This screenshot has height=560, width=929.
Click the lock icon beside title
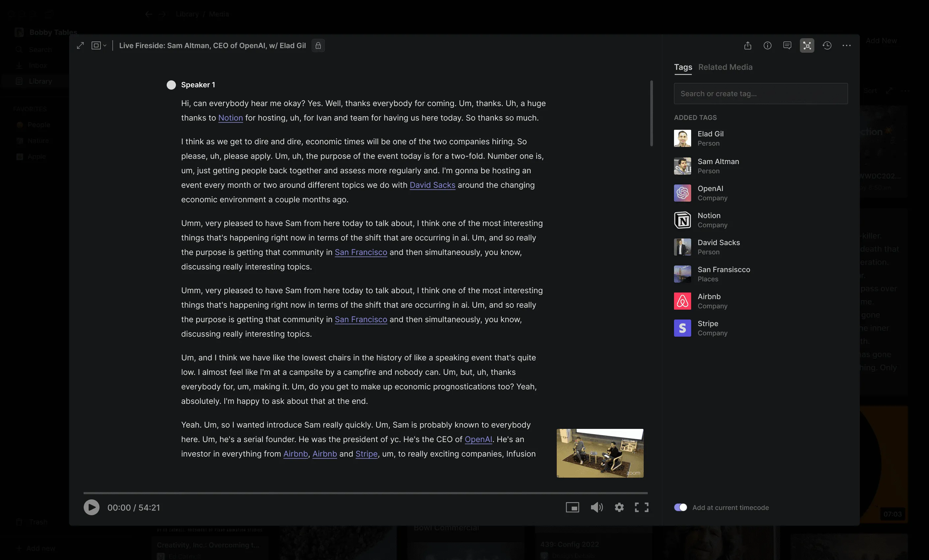coord(318,46)
